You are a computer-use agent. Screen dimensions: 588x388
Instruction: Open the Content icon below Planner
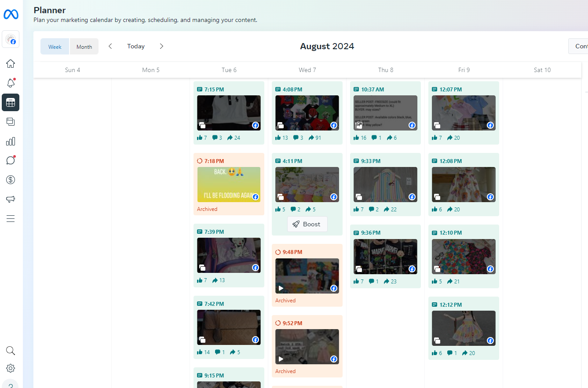(11, 122)
